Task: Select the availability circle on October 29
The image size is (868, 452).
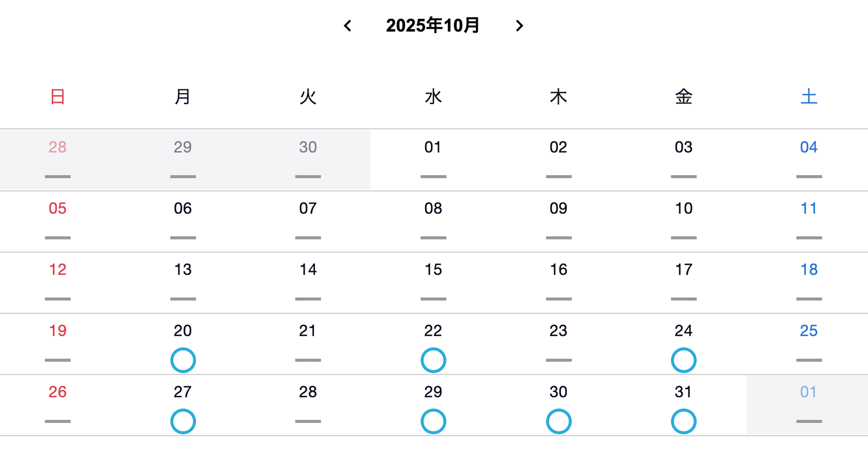Action: coord(433,421)
